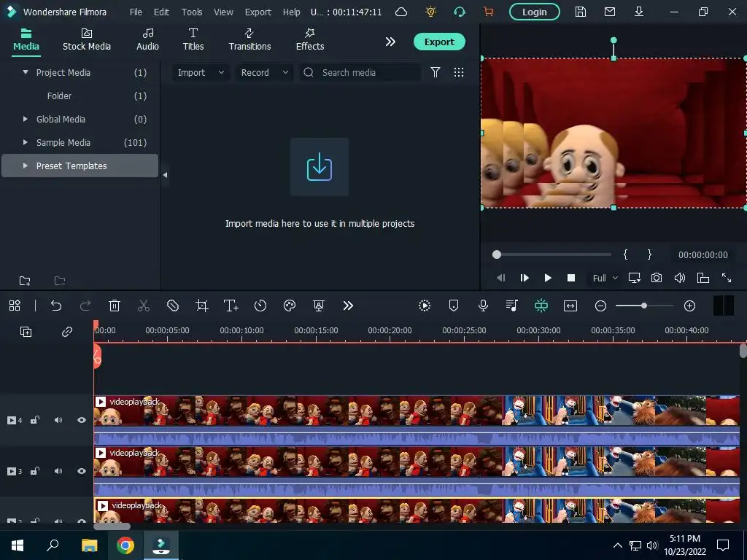The width and height of the screenshot is (747, 560).
Task: Click zoom to fit timeline icon
Action: click(570, 306)
